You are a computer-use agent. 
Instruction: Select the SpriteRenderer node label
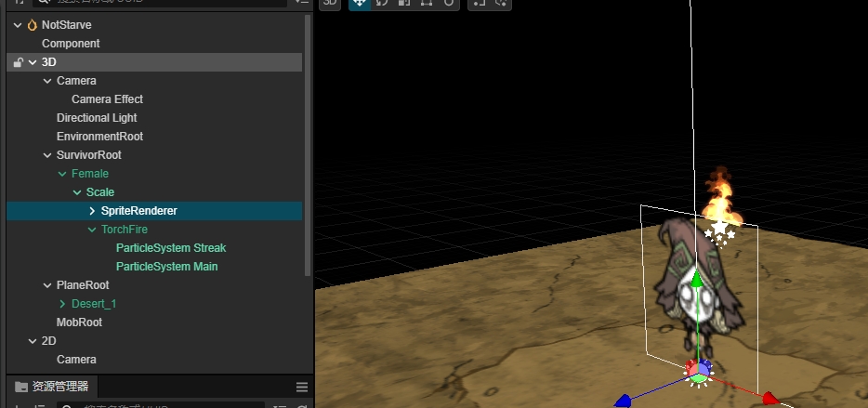pyautogui.click(x=139, y=211)
